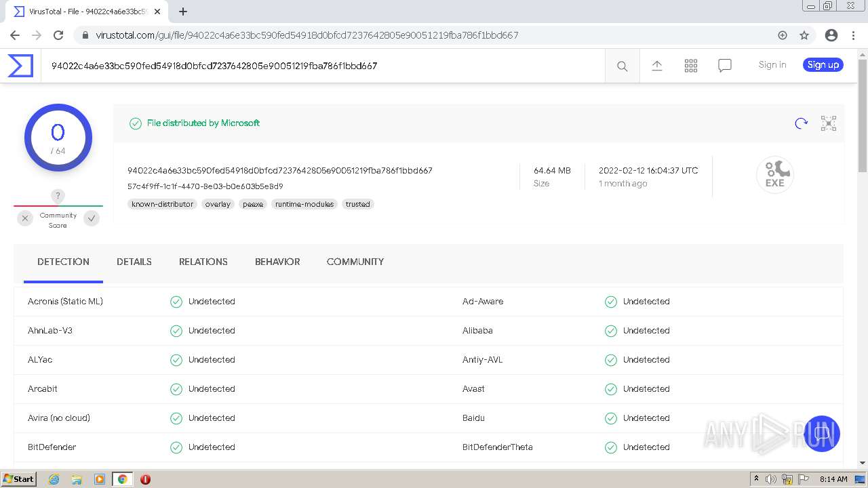Click the EXE file type icon

(774, 174)
